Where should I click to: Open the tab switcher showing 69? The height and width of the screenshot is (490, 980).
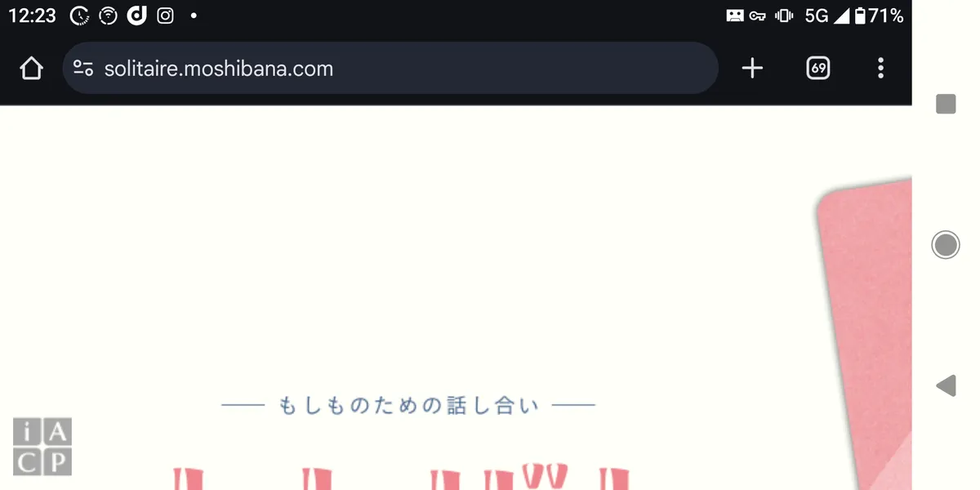(817, 69)
